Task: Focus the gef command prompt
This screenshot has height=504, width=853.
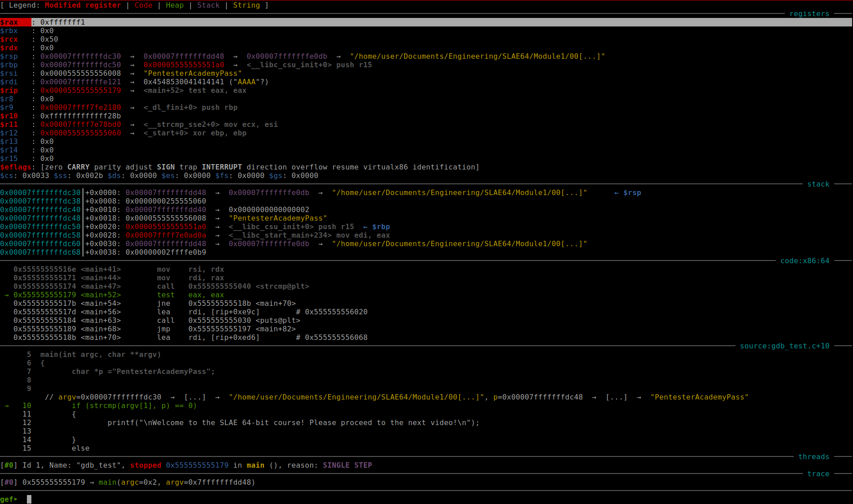Action: [29, 500]
